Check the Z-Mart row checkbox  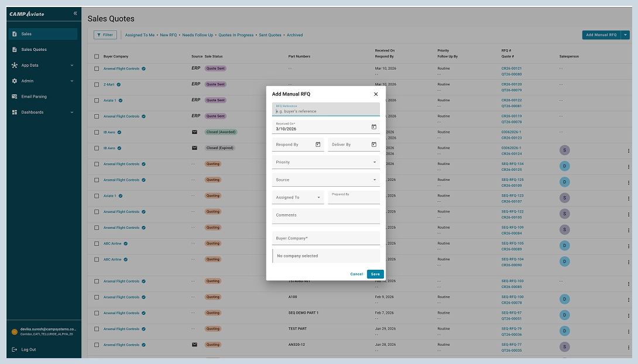tap(97, 85)
